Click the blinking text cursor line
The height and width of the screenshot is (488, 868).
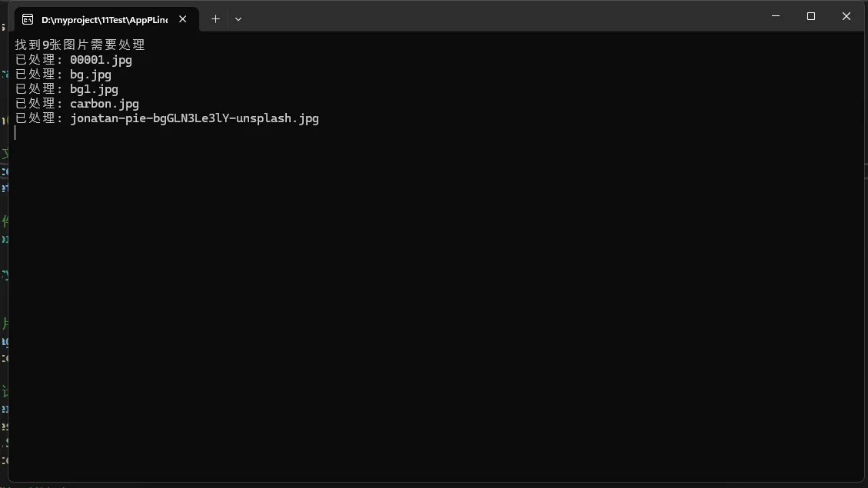15,133
